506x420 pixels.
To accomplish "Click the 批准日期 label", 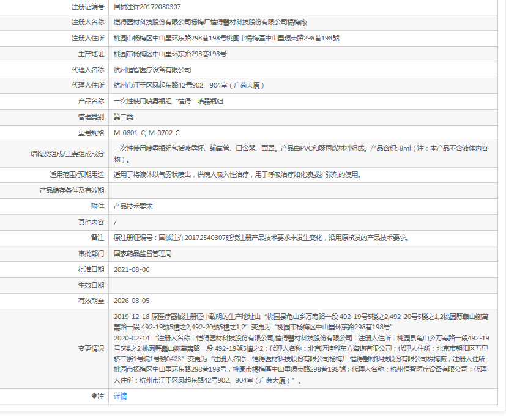I will click(x=91, y=269).
